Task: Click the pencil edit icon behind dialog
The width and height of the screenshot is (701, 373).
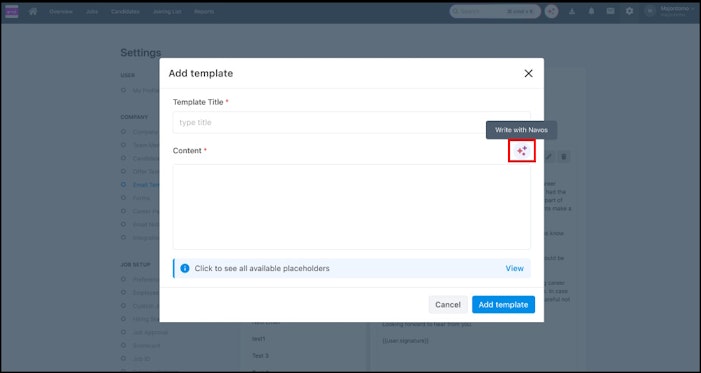Action: (x=549, y=157)
